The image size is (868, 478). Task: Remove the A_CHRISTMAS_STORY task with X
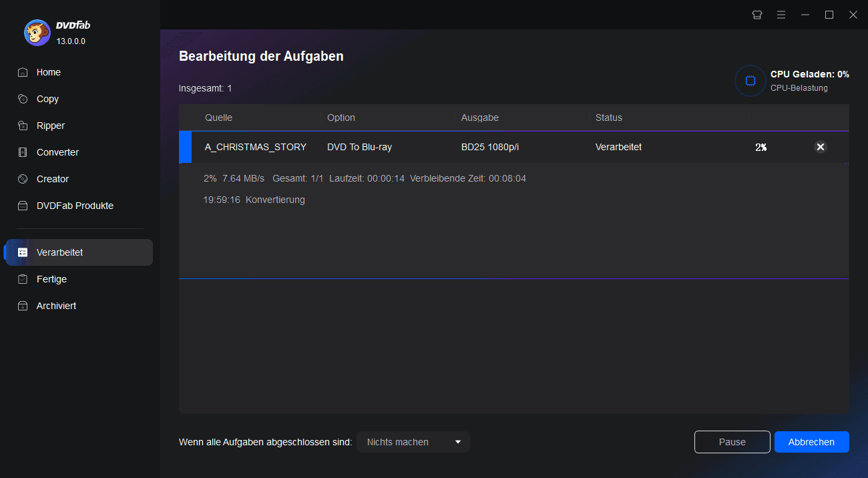coord(821,147)
